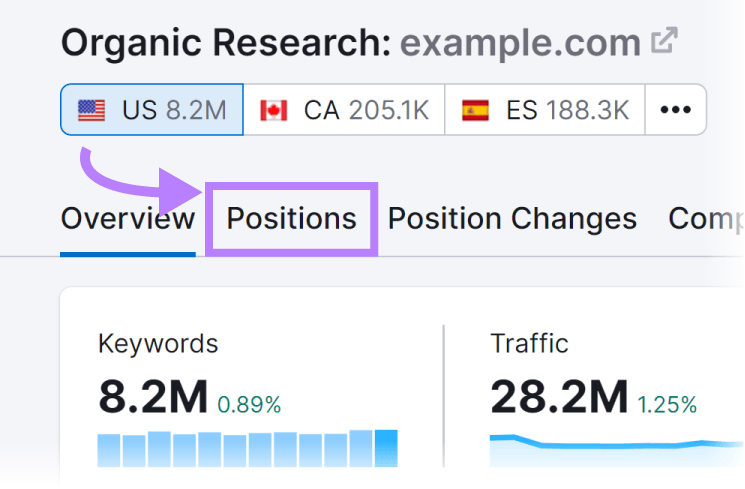
Task: Click the Keywords metric label
Action: (x=158, y=343)
